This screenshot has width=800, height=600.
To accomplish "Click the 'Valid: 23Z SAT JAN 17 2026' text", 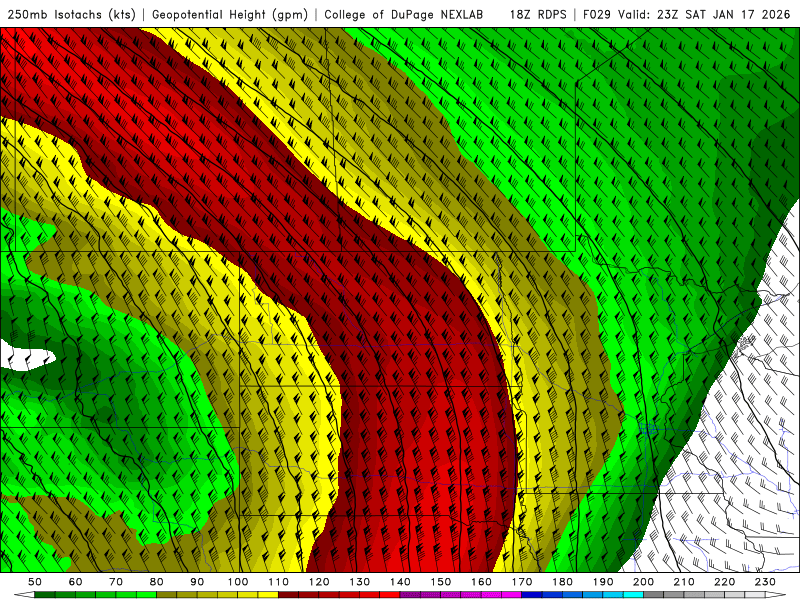I will 704,14.
